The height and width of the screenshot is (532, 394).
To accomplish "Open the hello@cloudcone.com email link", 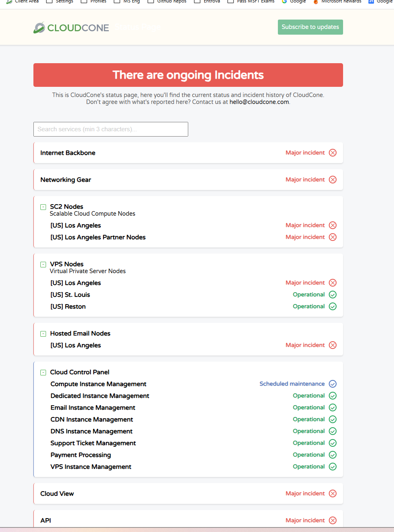I will (x=259, y=102).
